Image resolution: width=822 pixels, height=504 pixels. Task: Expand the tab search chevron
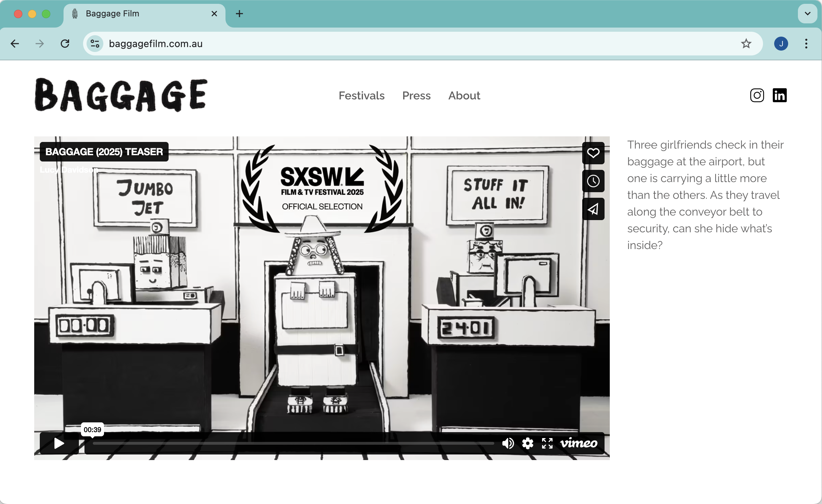(807, 14)
